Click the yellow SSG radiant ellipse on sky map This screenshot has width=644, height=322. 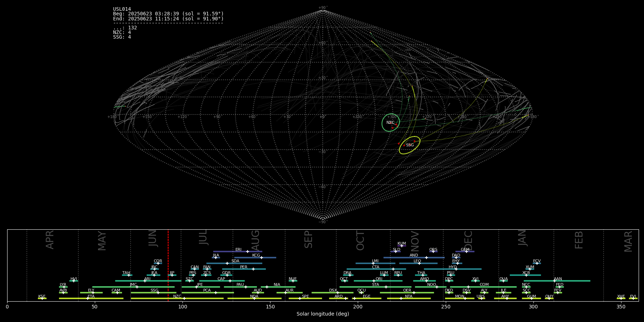410,145
